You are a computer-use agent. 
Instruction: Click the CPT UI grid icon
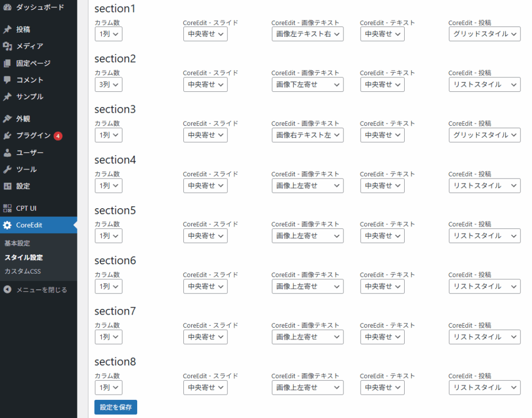tap(7, 208)
